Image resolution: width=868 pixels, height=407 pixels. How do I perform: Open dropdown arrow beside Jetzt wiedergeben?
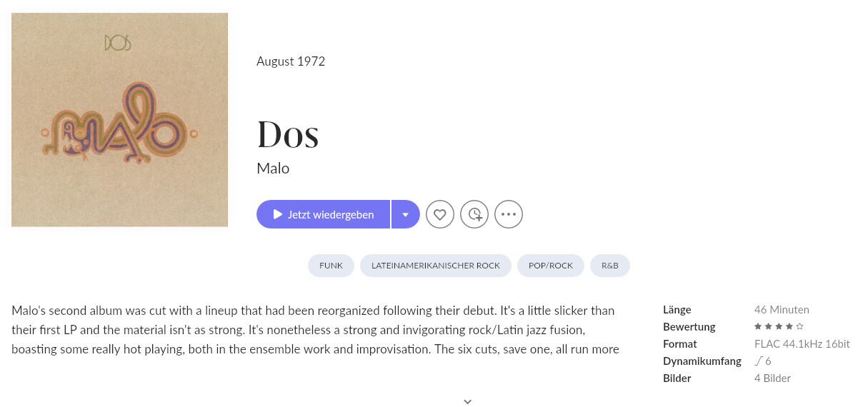pos(406,214)
